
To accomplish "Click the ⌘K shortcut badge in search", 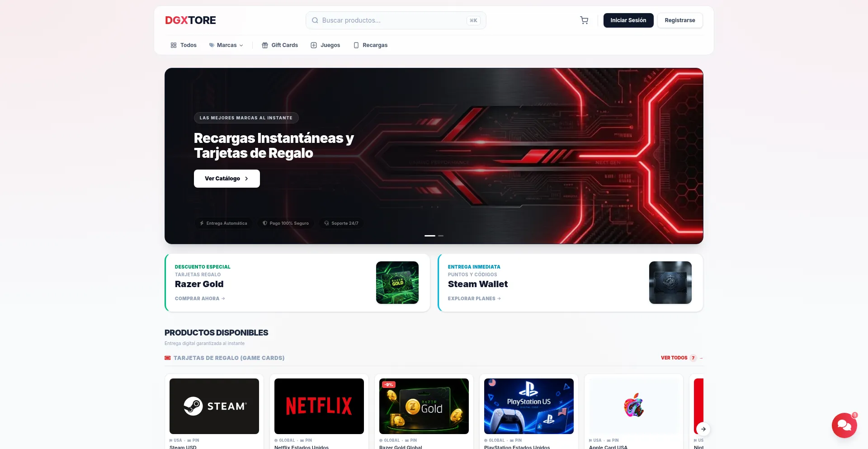I will point(473,20).
